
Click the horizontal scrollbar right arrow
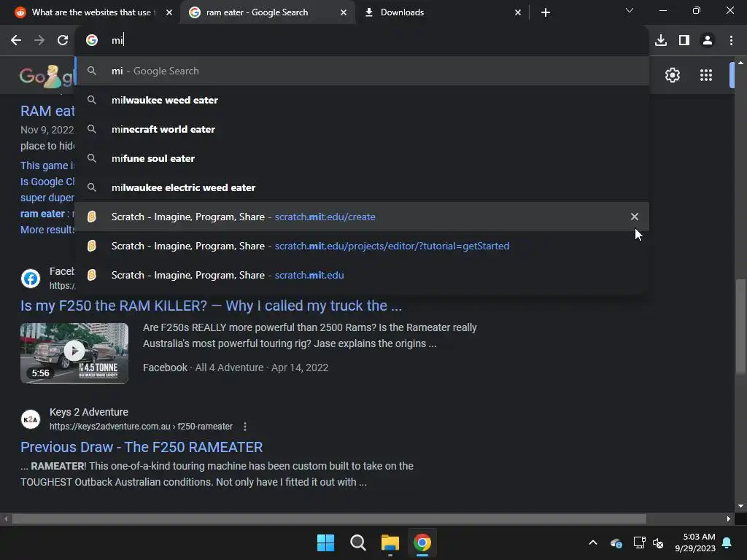729,518
